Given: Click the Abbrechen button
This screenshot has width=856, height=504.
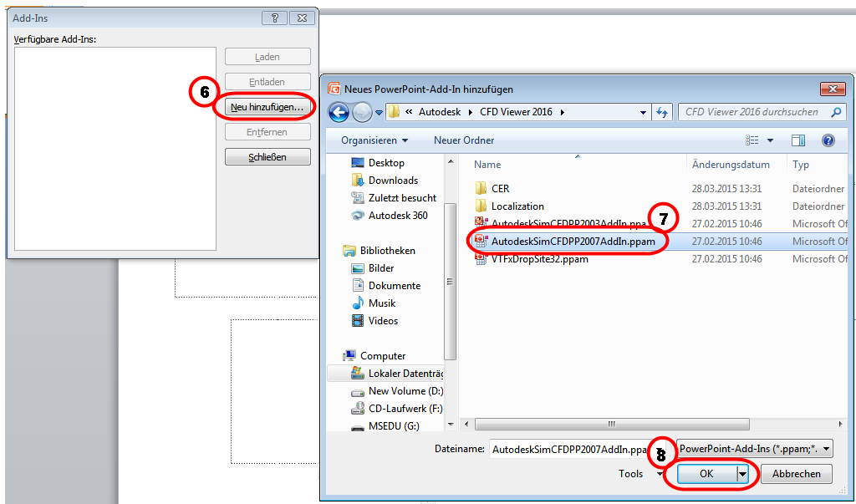Looking at the screenshot, I should point(796,474).
